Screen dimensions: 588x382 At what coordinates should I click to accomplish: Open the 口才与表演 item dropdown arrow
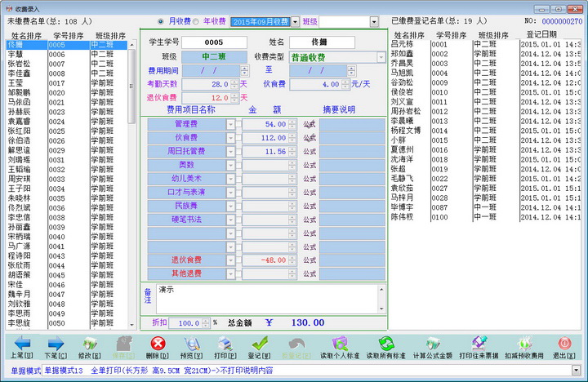point(230,193)
